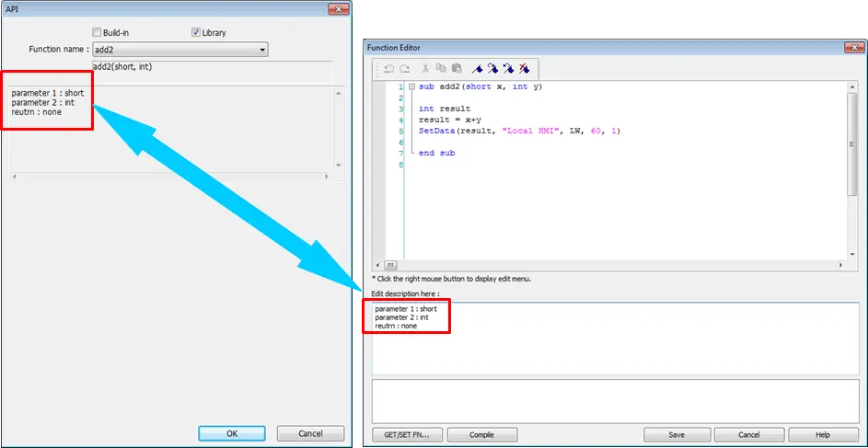
Task: Collapse the sub add2 code fold marker
Action: coord(411,86)
